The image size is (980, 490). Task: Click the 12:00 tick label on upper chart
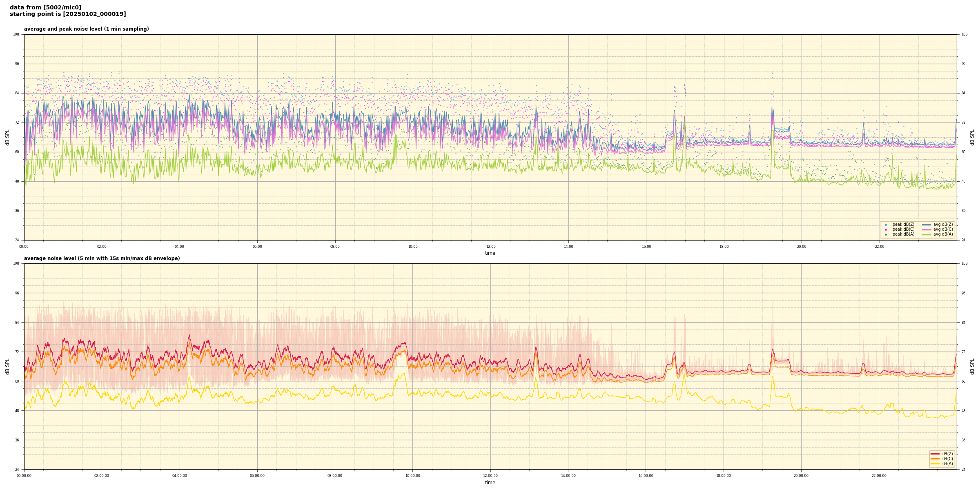pyautogui.click(x=490, y=247)
